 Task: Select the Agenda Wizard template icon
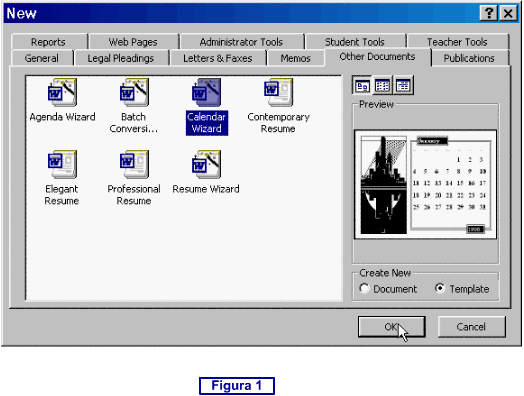click(x=62, y=93)
